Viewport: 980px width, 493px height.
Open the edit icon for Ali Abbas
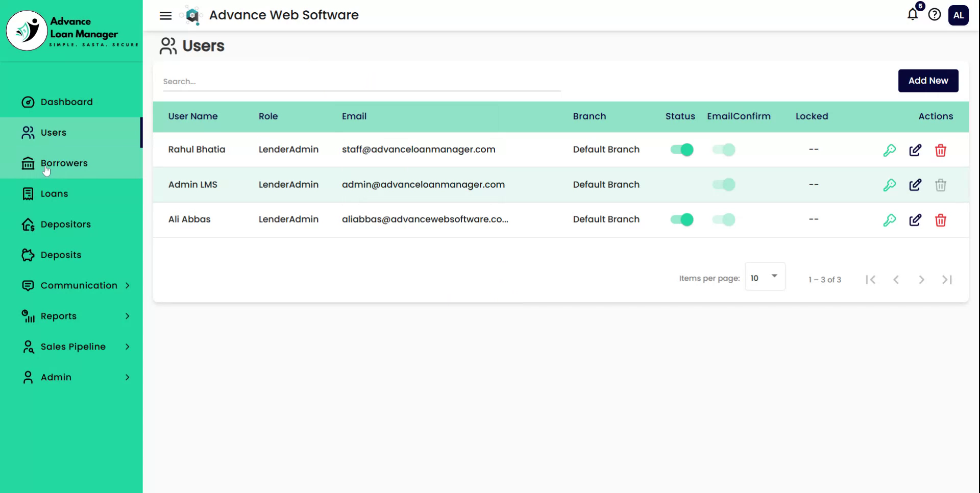point(915,220)
